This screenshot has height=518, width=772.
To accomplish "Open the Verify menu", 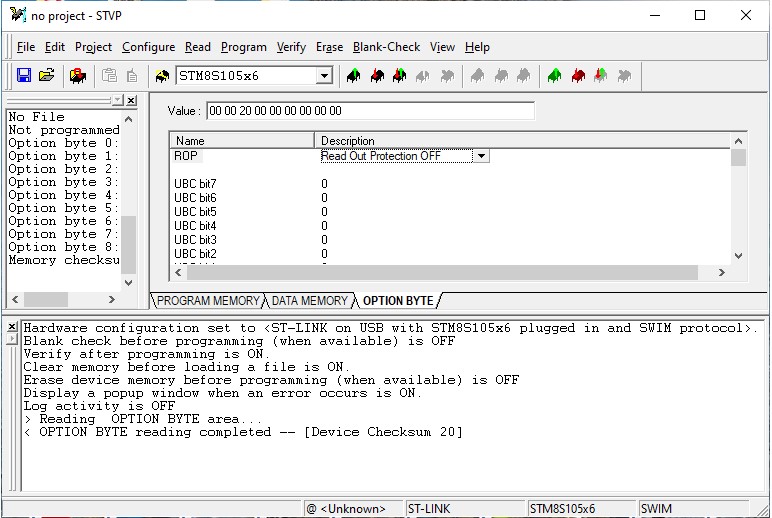I will [291, 47].
